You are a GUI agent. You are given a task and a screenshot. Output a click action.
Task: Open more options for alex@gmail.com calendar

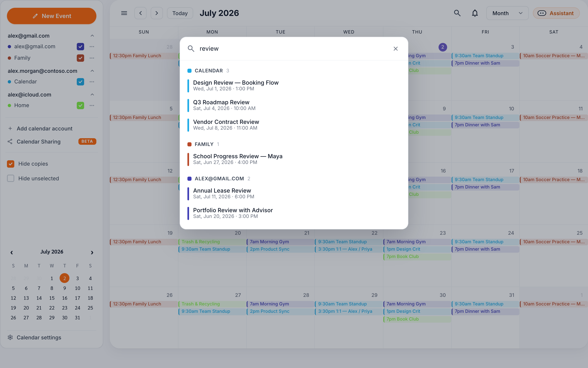pyautogui.click(x=92, y=46)
